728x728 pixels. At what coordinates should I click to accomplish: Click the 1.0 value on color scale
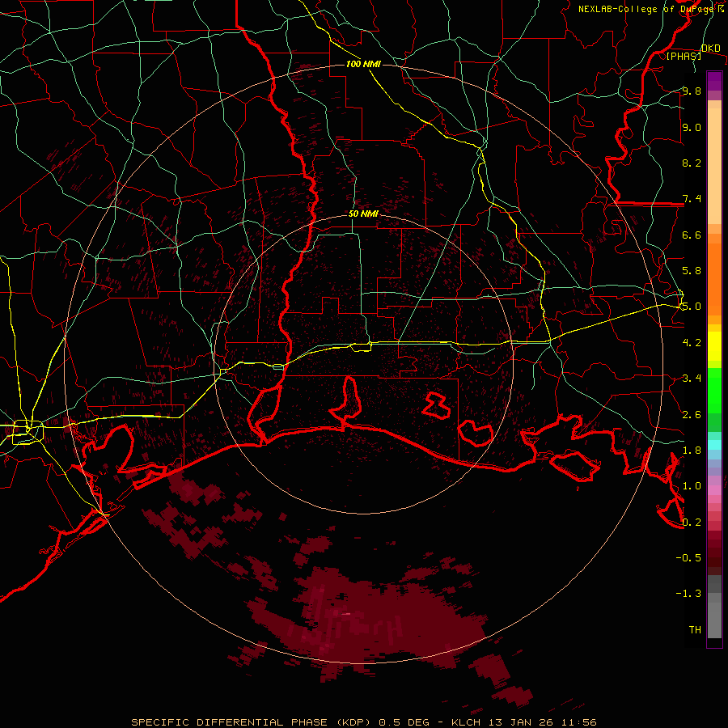(692, 486)
